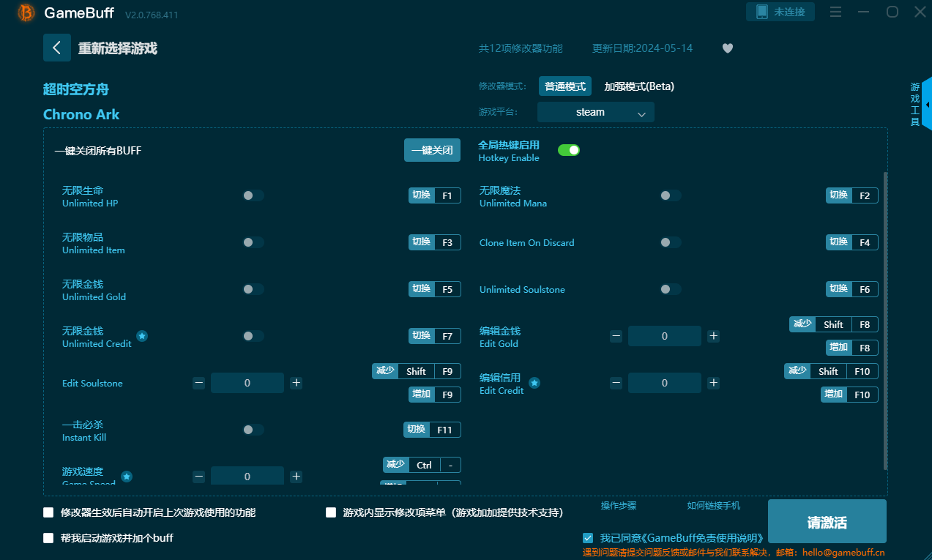
Task: Click Edit Credit value input field
Action: tap(665, 383)
